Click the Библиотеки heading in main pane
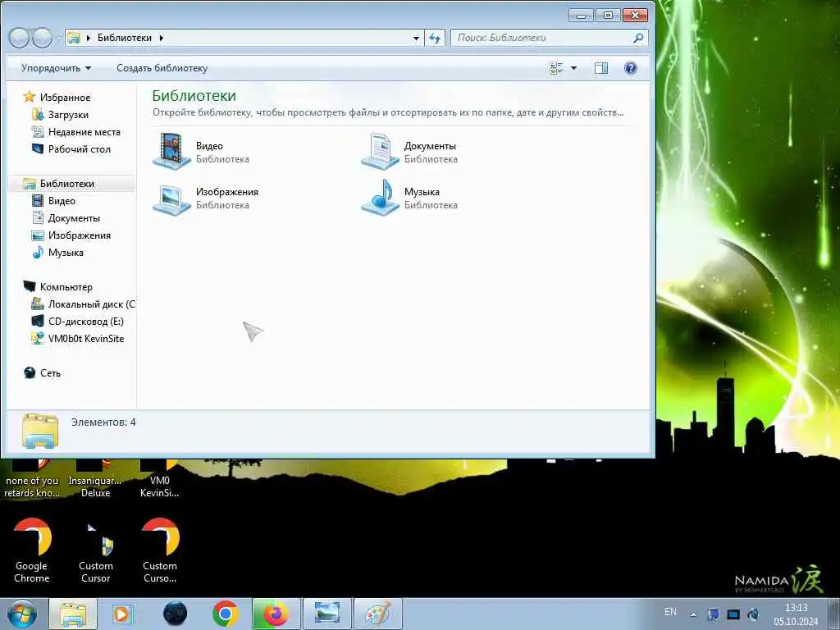 pos(194,95)
